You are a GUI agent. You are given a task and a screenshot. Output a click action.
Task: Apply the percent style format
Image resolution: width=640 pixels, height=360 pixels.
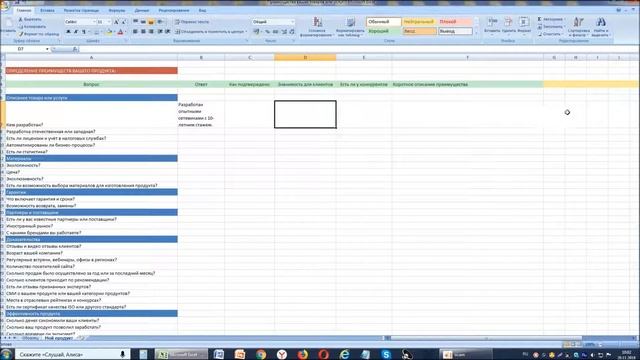(x=267, y=31)
